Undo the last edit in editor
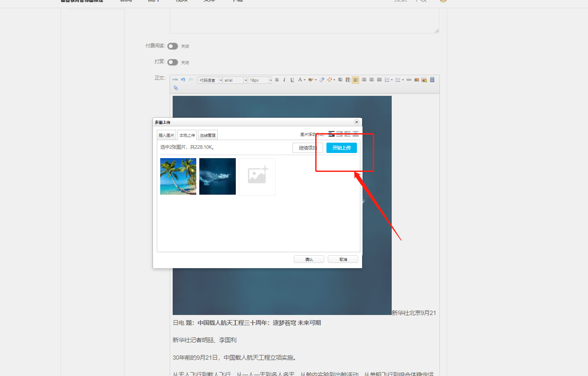The width and height of the screenshot is (588, 376). [183, 80]
